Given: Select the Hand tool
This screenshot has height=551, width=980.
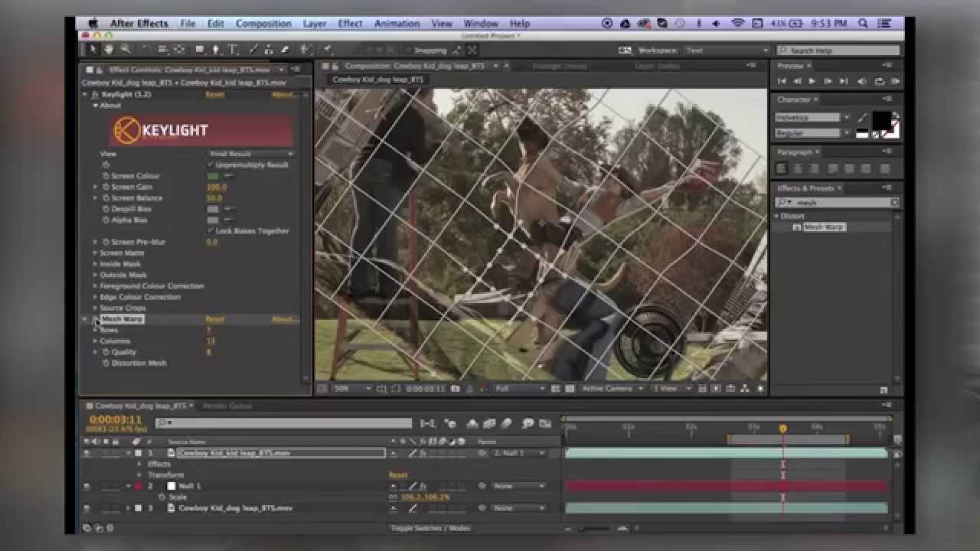Looking at the screenshot, I should pos(109,50).
